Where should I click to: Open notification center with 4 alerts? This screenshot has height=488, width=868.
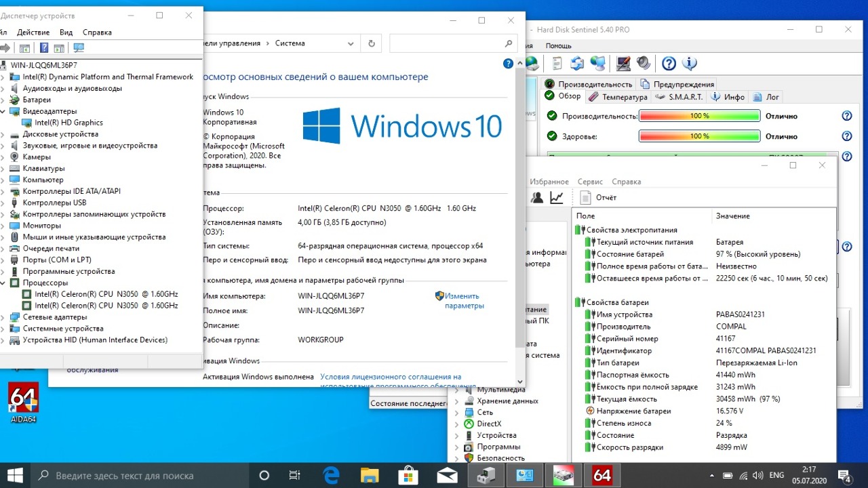tap(845, 475)
